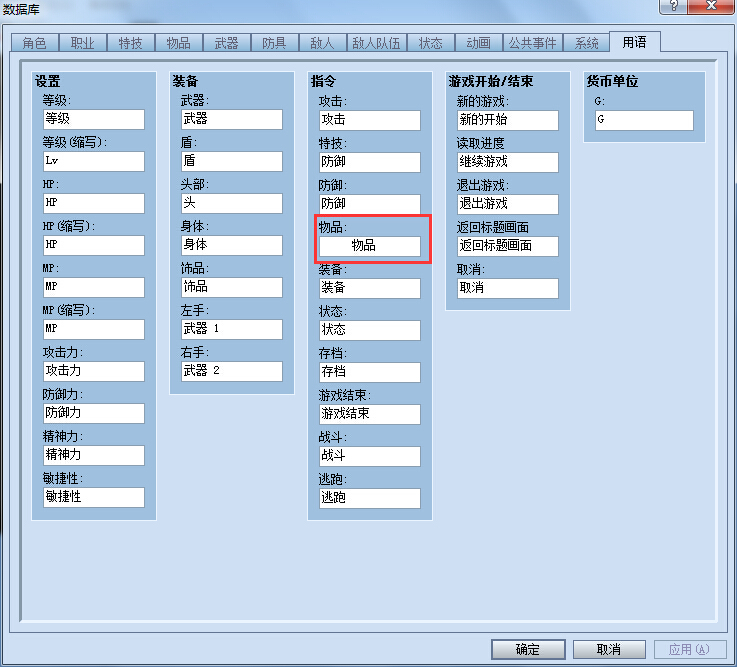This screenshot has width=737, height=667.
Task: Edit the 右手 field with 武器 2
Action: (x=232, y=371)
